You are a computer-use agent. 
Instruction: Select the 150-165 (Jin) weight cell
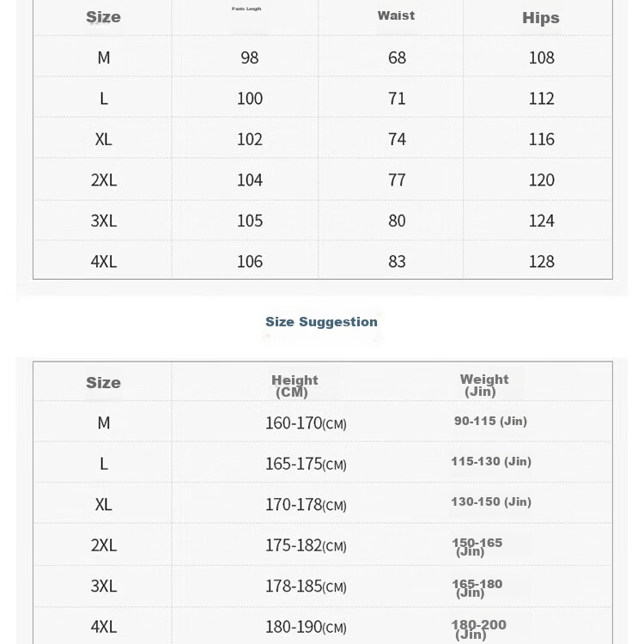click(477, 546)
